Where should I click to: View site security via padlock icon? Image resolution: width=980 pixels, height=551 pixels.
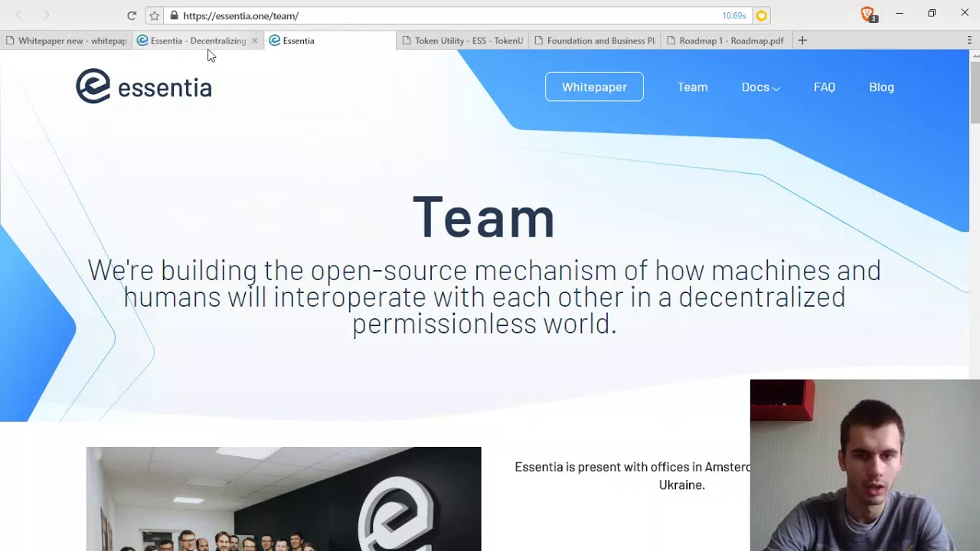(175, 15)
